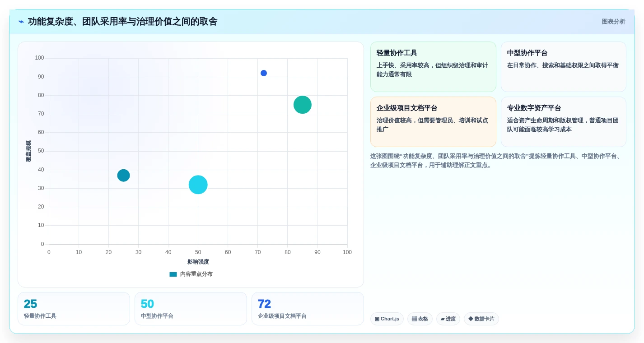Click the 进度 tag chip

pyautogui.click(x=448, y=319)
